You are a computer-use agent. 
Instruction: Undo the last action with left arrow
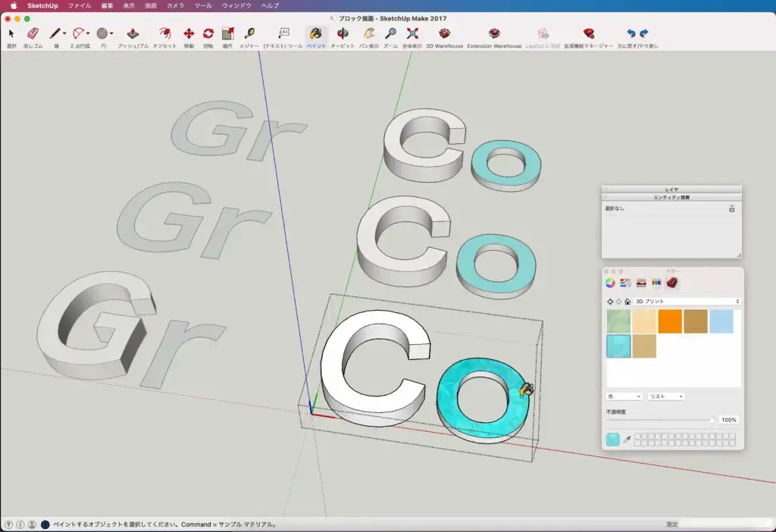631,33
